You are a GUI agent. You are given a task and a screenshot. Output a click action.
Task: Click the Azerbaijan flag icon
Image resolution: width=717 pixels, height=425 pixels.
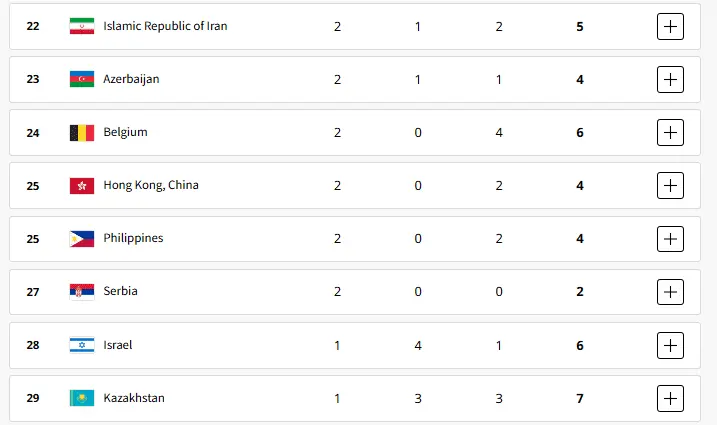coord(81,79)
